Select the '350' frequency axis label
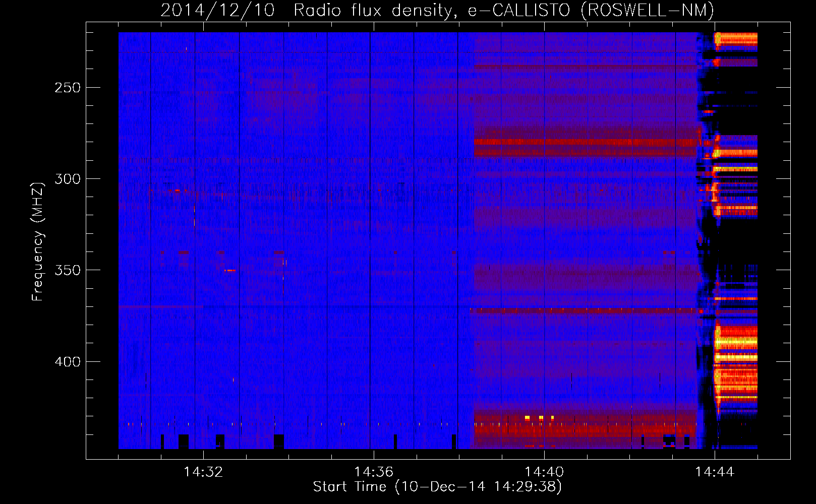This screenshot has height=504, width=816. 68,270
